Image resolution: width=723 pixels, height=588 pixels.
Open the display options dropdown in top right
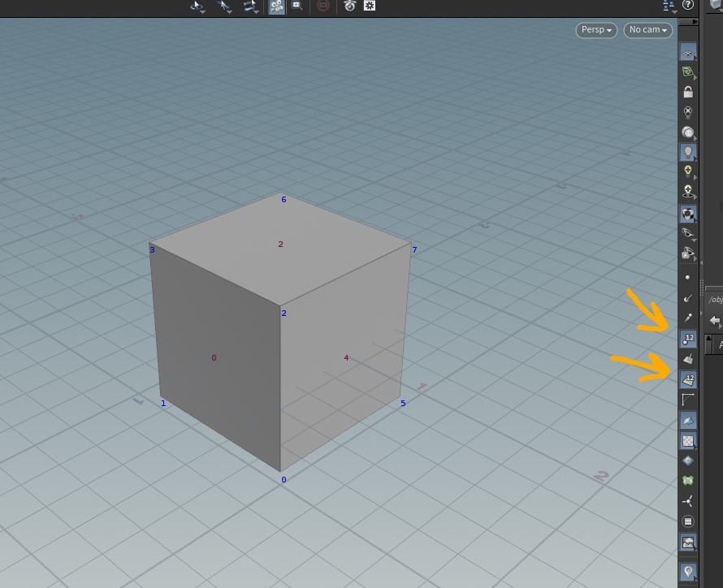669,6
